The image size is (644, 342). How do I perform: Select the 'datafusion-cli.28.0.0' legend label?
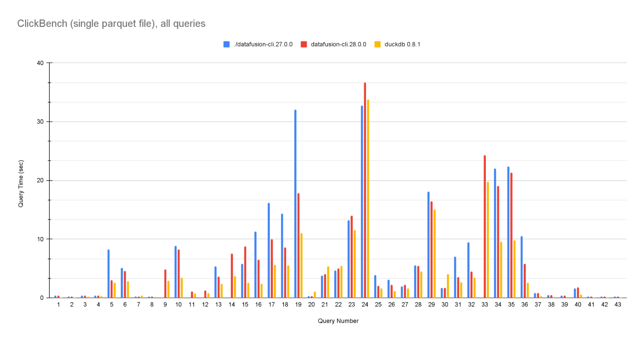click(339, 44)
